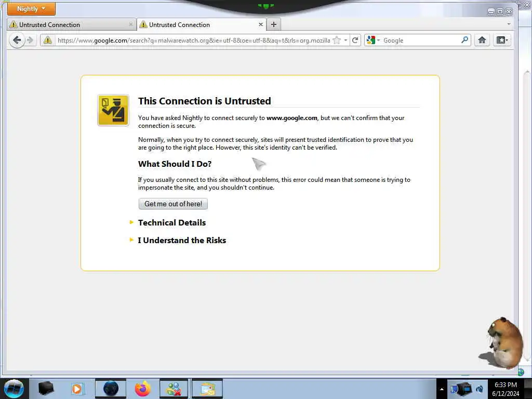Click the volume tray icon
Image resolution: width=532 pixels, height=399 pixels.
tap(480, 389)
